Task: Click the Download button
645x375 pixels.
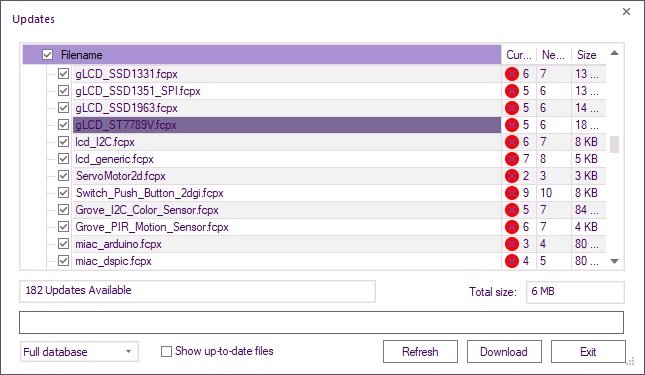Action: pyautogui.click(x=504, y=352)
